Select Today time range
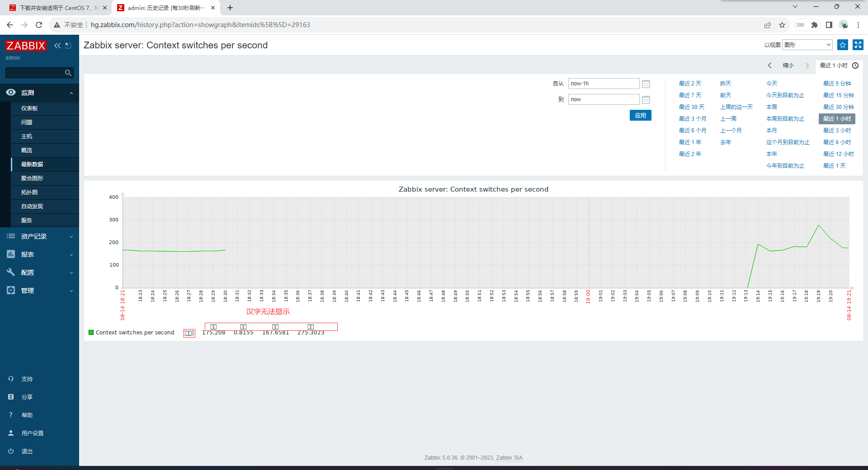Viewport: 868px width, 470px height. pos(772,84)
